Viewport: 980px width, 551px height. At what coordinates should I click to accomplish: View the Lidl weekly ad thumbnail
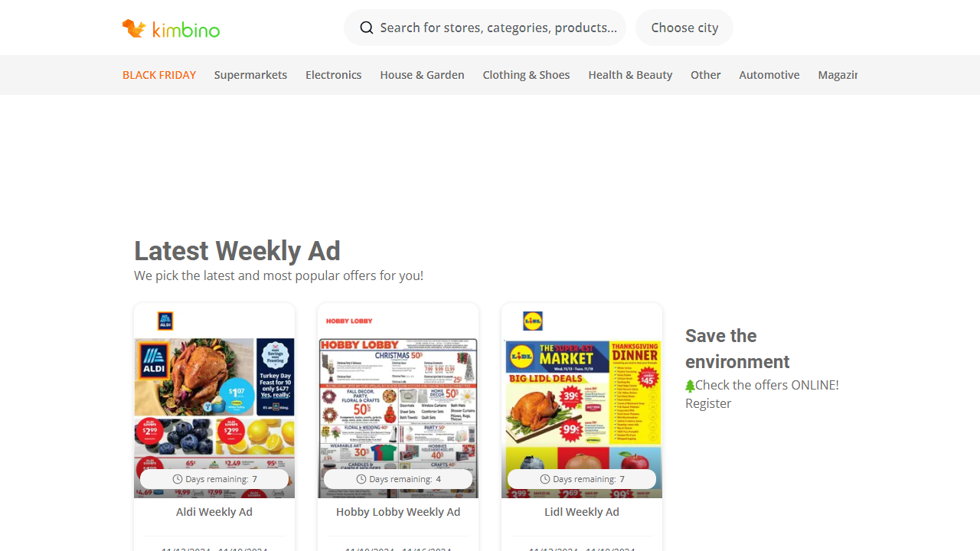582,418
